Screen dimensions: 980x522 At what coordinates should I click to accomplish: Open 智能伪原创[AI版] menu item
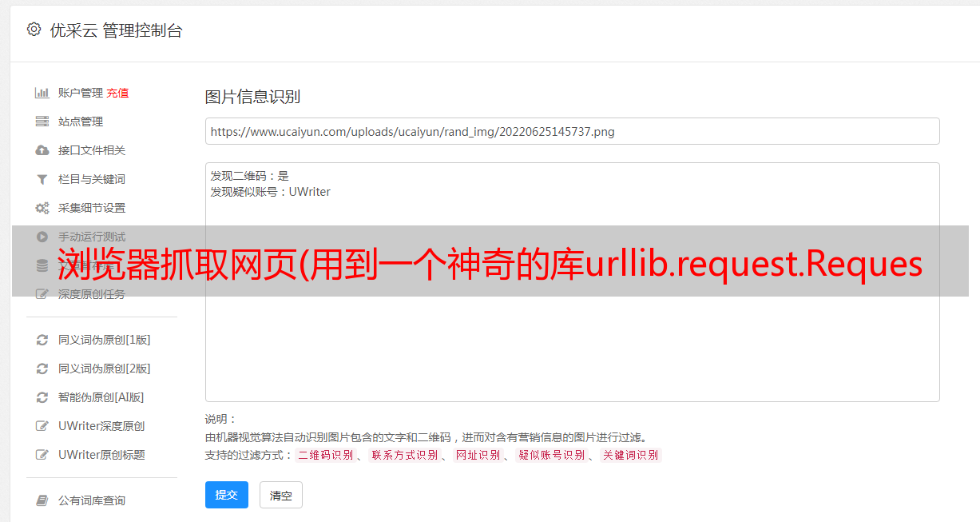pos(101,397)
